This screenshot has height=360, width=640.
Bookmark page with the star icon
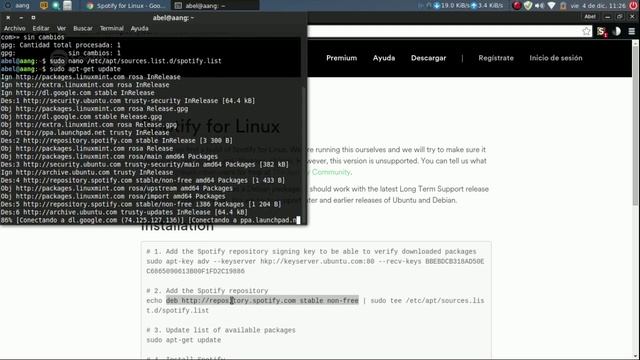coord(586,31)
